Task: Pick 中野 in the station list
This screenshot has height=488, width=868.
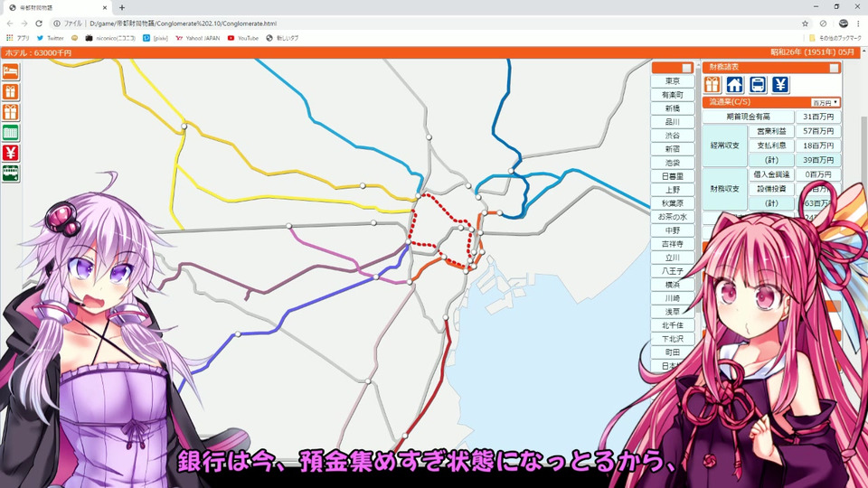Action: coord(673,230)
